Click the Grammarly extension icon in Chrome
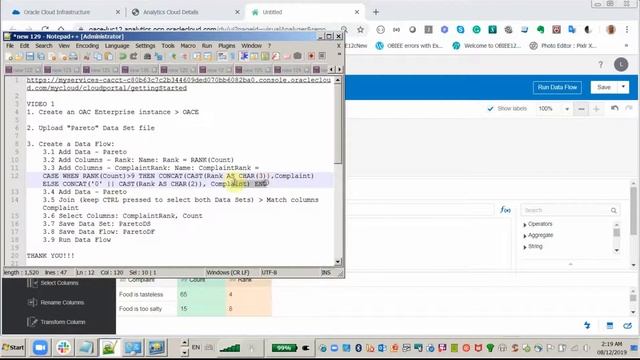The image size is (640, 360). pos(476,29)
